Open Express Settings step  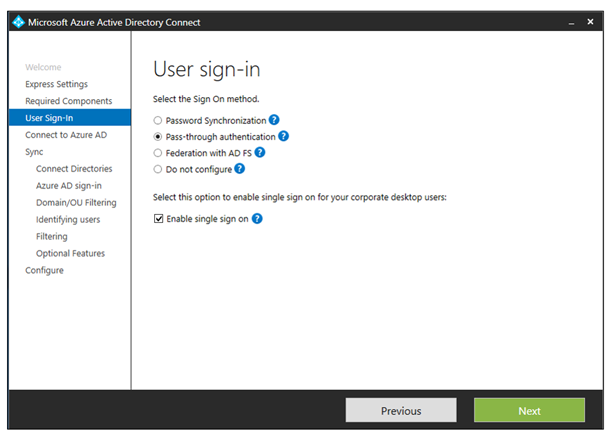point(56,84)
